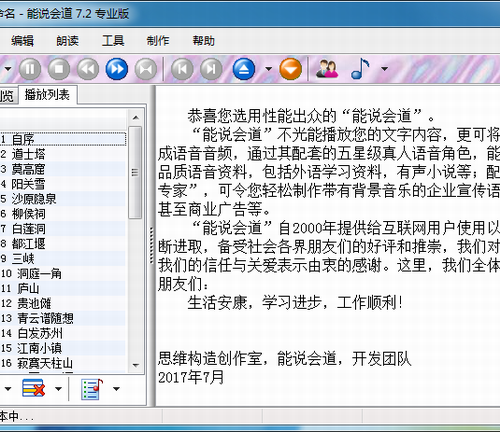Viewport: 500px width, 432px height.
Task: Select playlist item 2 道士塔
Action: point(63,154)
